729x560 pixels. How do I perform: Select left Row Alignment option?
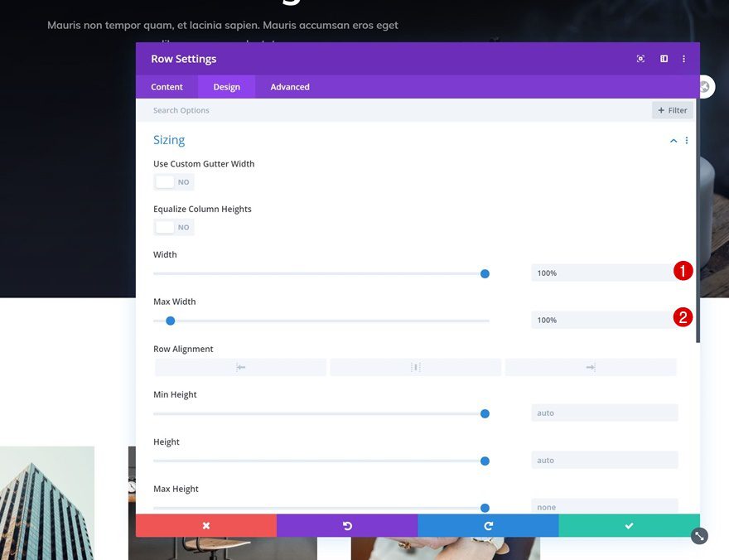coord(240,367)
